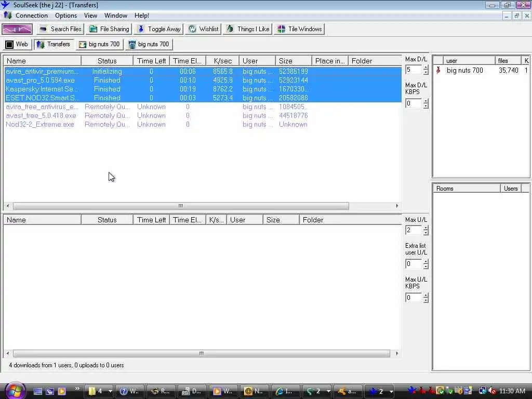Sort downloads by Folder column header

coord(375,61)
